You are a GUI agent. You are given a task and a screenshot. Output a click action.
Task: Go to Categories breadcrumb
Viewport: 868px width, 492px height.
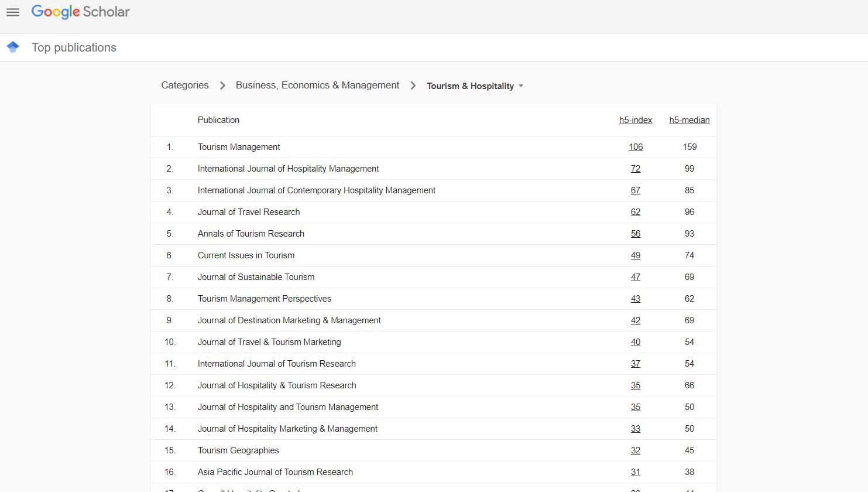(185, 85)
